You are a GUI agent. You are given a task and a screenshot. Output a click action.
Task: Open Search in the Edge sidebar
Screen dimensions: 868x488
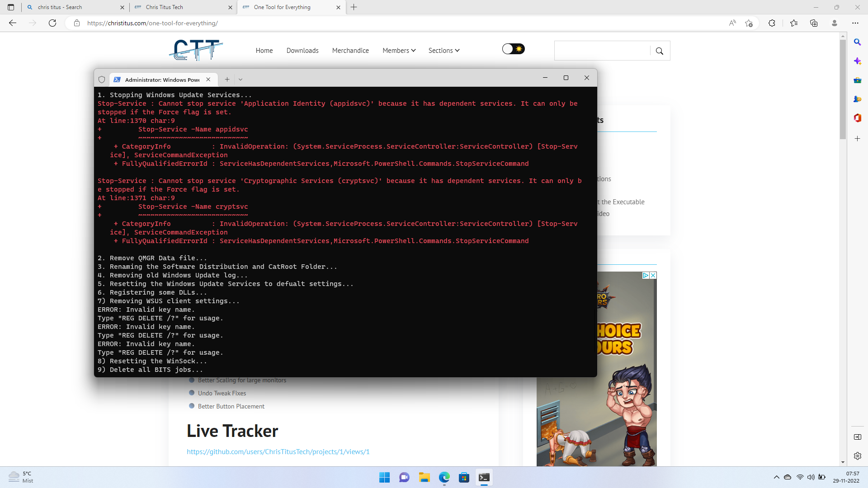858,42
